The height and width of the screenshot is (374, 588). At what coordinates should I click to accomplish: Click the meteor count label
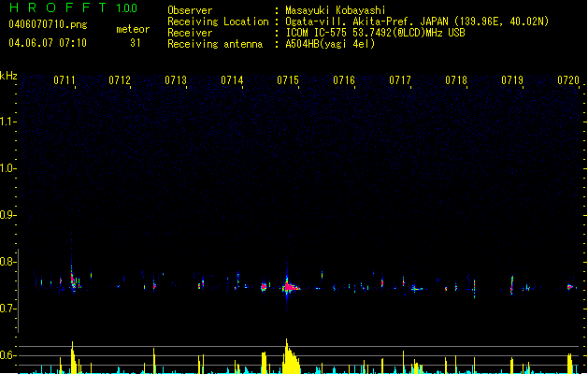(x=133, y=29)
